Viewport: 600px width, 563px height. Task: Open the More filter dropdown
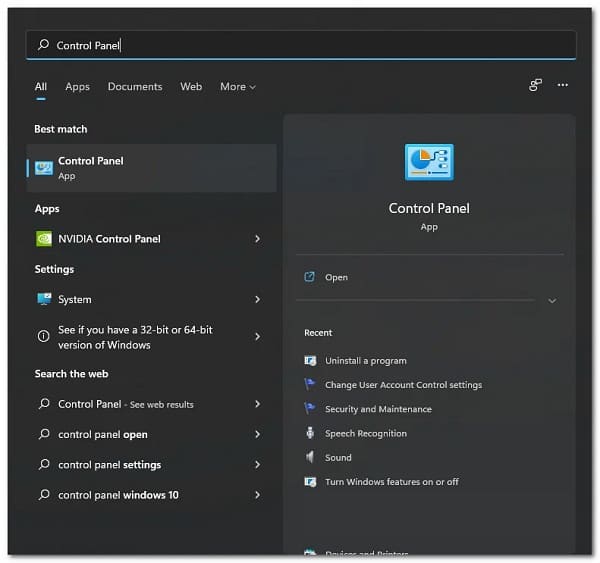click(238, 87)
